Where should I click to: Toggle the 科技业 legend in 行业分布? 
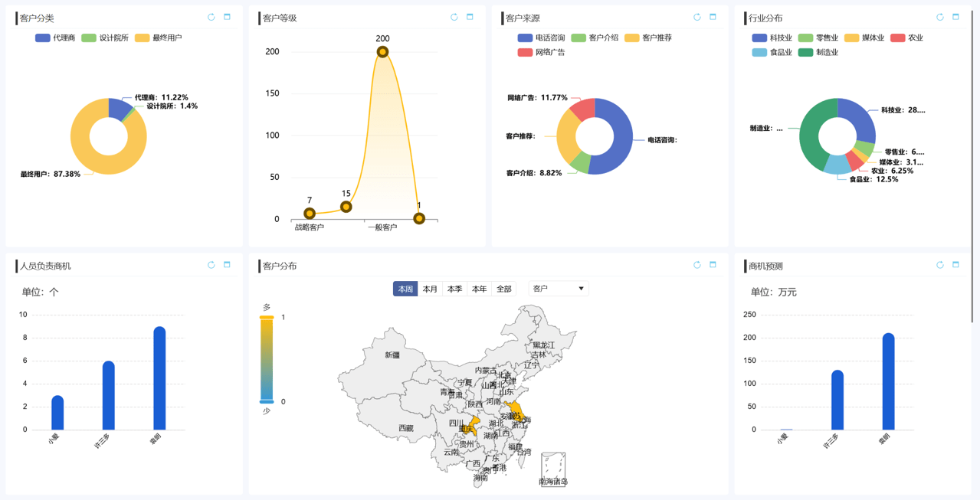(x=770, y=39)
